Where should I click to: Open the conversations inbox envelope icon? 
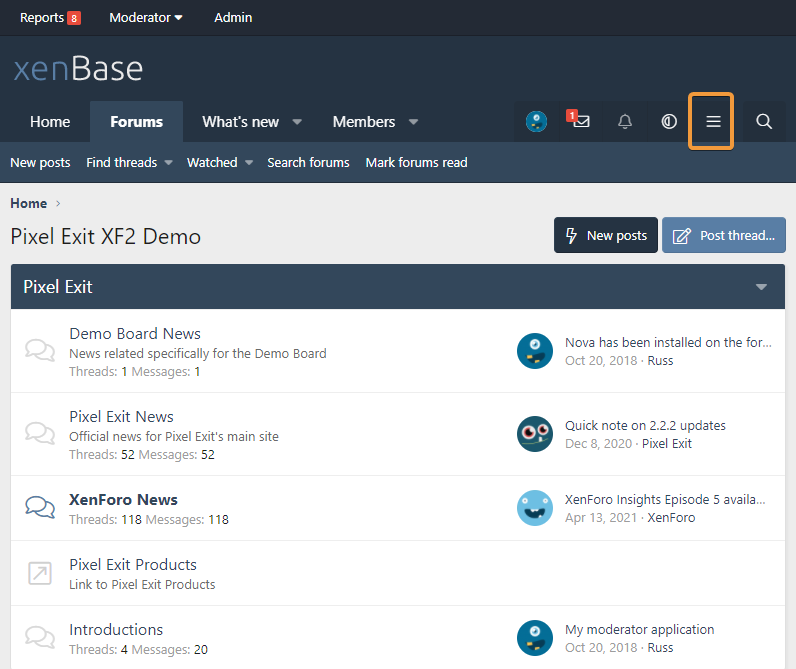(581, 122)
